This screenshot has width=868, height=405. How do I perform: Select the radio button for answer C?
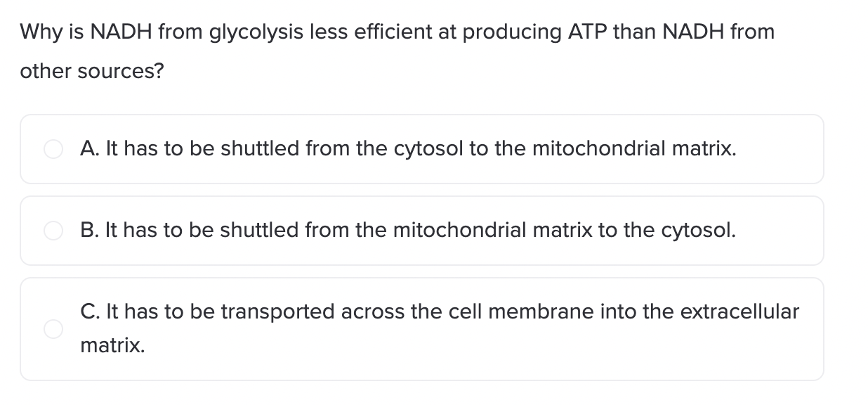point(53,328)
